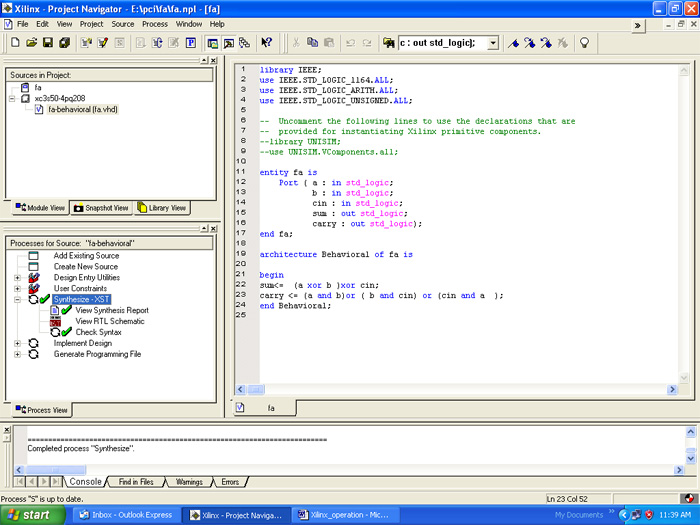Open the Process menu
Image resolution: width=700 pixels, height=525 pixels.
click(x=155, y=24)
